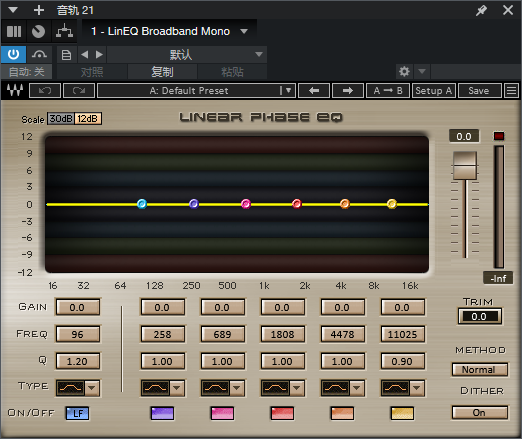Click the Trim 0.0 value box
Screen dimensions: 522x439
click(x=479, y=316)
